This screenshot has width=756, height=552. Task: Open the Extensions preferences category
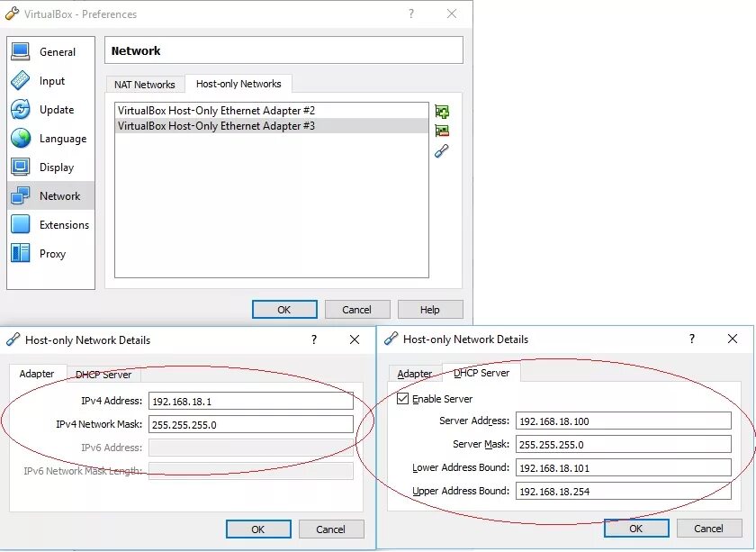coord(51,224)
